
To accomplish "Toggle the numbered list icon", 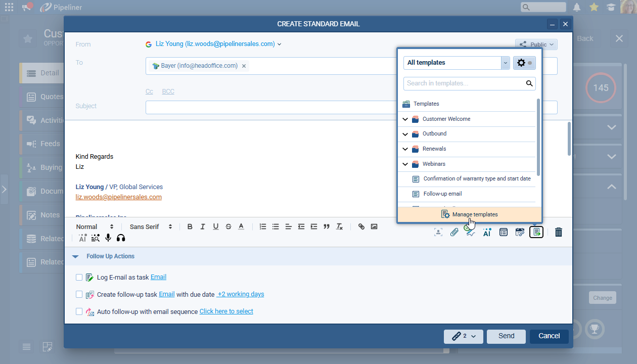I will 262,226.
